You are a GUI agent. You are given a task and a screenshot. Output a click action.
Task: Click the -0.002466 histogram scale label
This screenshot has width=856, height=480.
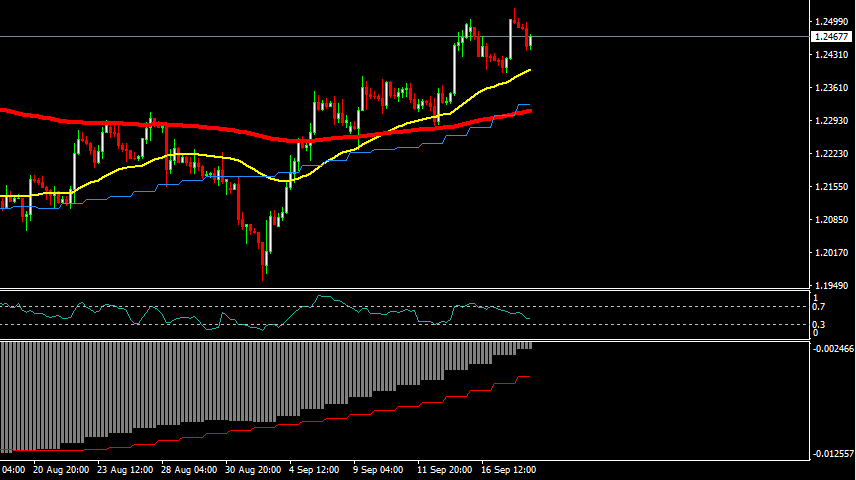[833, 348]
